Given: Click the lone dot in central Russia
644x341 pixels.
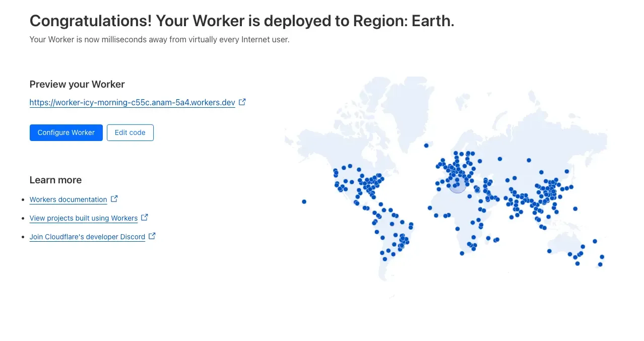Looking at the screenshot, I should coord(529,160).
